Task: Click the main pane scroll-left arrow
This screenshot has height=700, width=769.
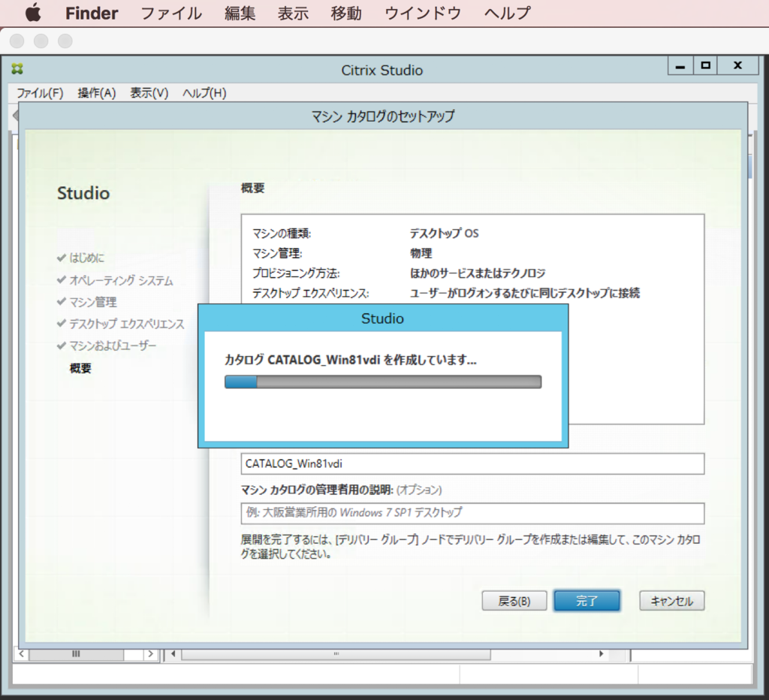Action: click(x=173, y=654)
